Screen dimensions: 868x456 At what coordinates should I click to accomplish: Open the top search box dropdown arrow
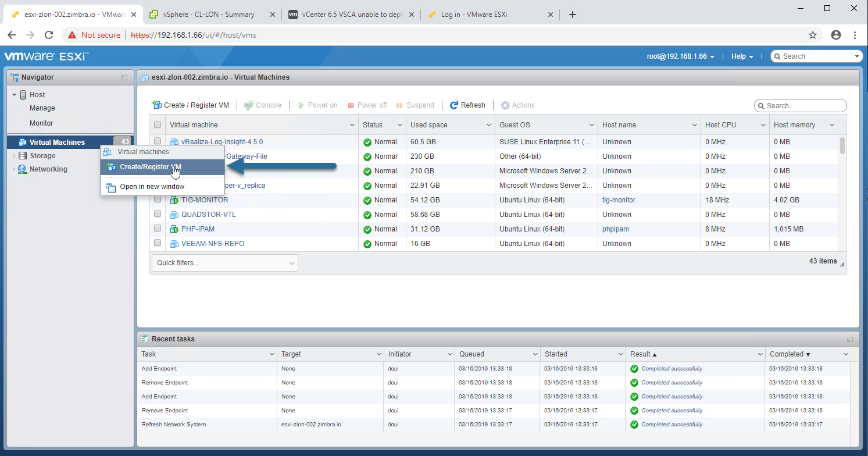point(857,56)
